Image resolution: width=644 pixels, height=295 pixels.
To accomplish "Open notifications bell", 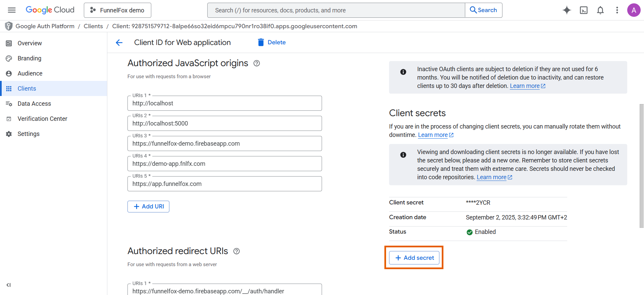I will [600, 10].
